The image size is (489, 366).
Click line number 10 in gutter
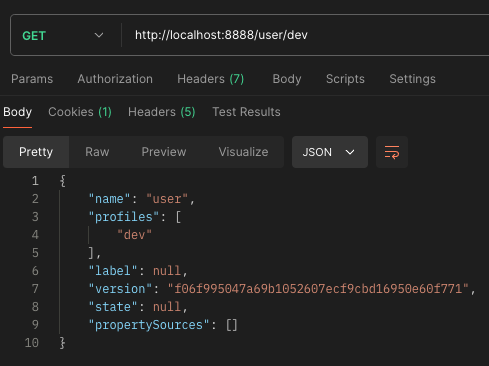click(32, 343)
